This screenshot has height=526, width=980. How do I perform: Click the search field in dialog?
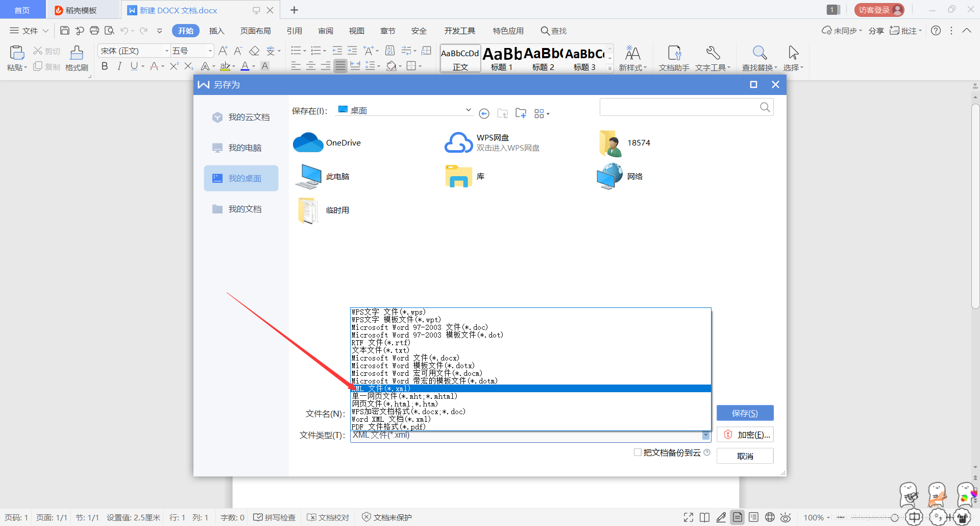[687, 107]
